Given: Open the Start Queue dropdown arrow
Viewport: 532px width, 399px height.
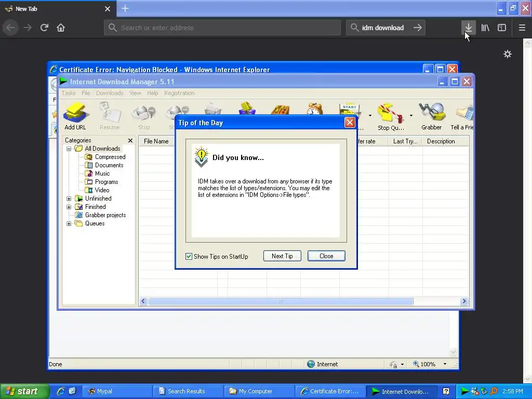Looking at the screenshot, I should (370, 116).
